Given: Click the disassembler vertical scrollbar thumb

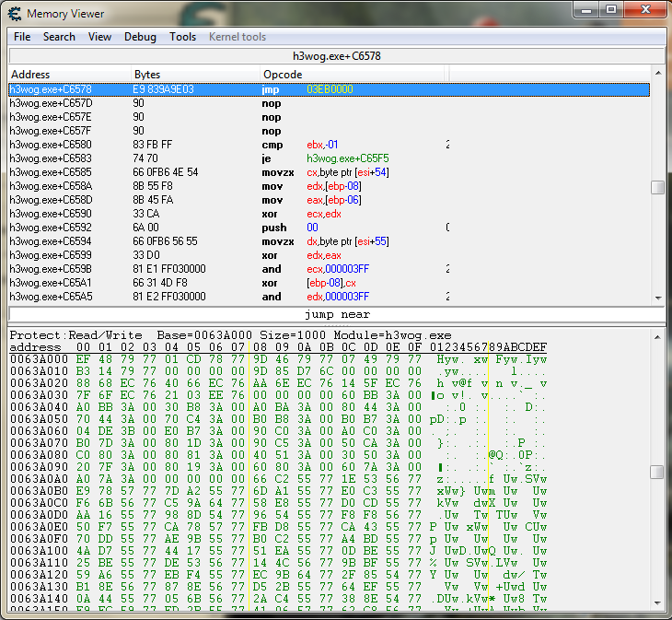Looking at the screenshot, I should tap(657, 187).
